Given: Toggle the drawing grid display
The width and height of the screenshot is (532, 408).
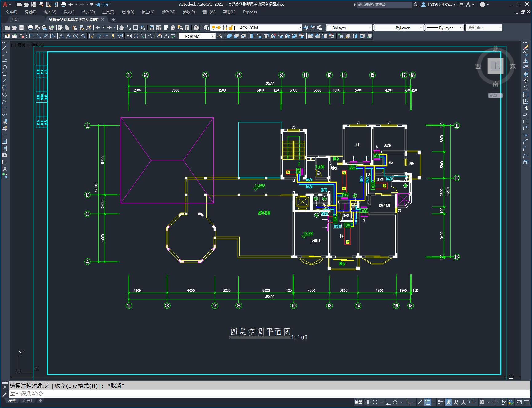Looking at the screenshot, I should [x=367, y=402].
